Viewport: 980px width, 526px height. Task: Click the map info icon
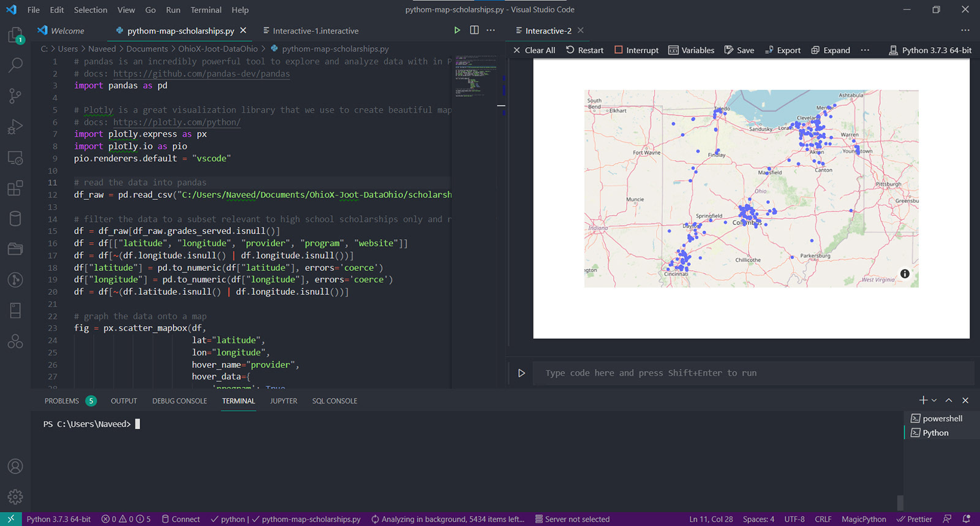(x=905, y=273)
